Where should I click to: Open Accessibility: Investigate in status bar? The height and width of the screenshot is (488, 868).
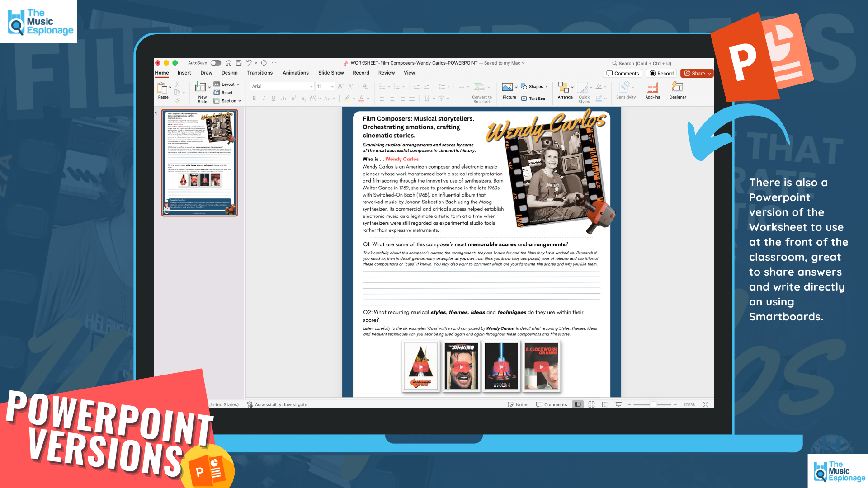(277, 404)
